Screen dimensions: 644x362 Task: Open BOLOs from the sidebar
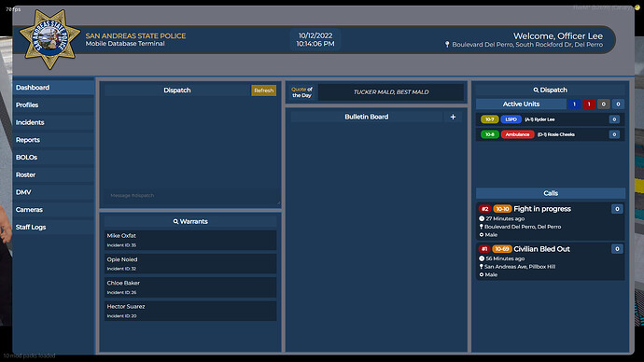pos(53,158)
